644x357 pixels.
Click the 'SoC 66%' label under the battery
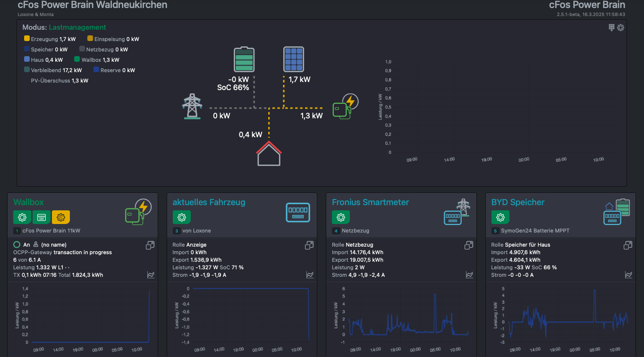click(233, 88)
